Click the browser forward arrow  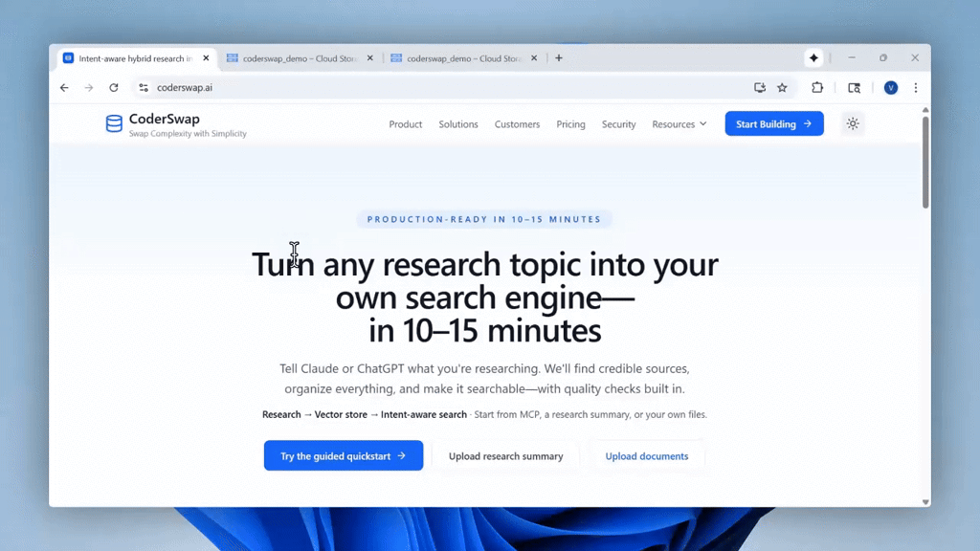coord(89,87)
